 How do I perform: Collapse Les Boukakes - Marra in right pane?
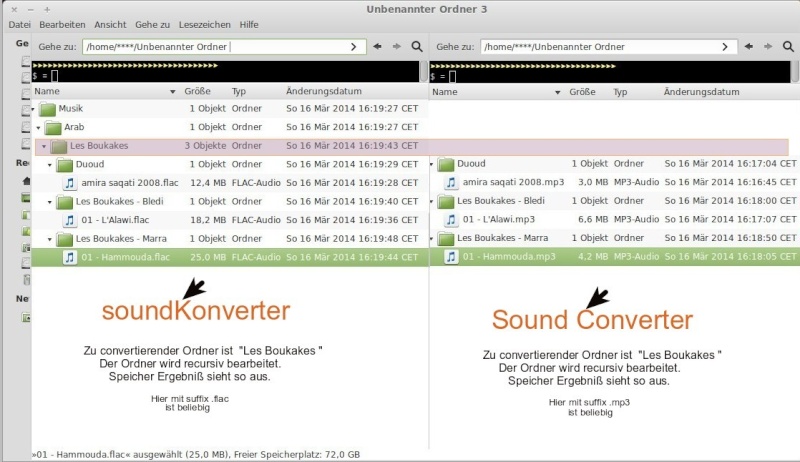[x=433, y=239]
